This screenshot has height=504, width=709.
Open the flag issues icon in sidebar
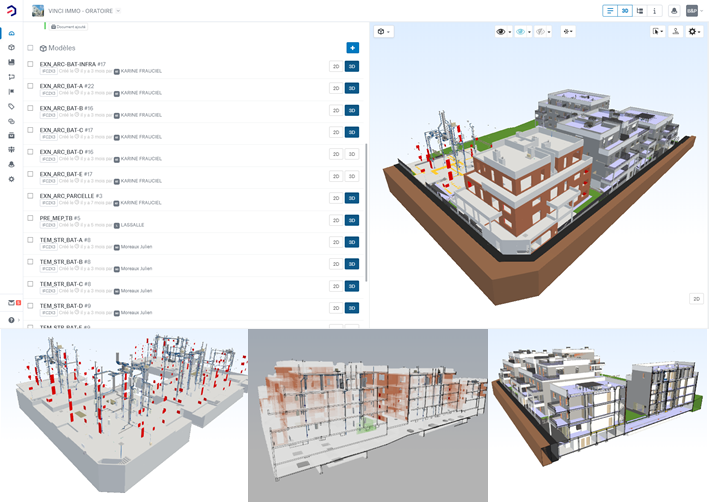11,91
